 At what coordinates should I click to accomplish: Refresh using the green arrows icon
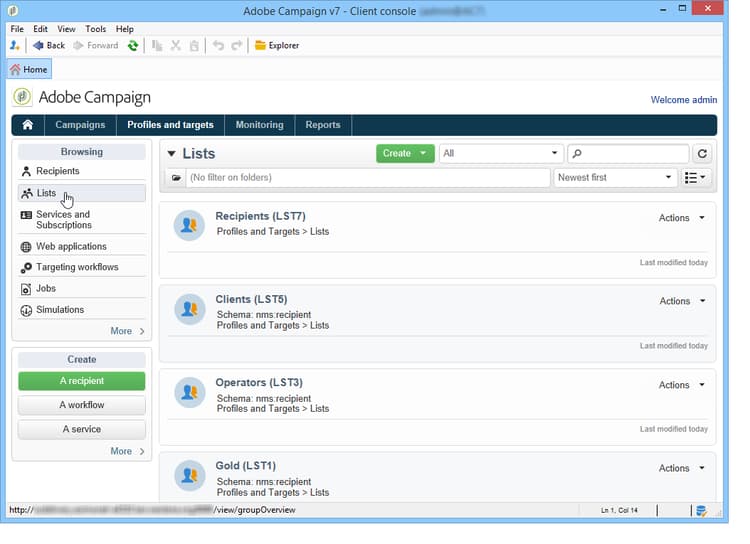pyautogui.click(x=133, y=45)
